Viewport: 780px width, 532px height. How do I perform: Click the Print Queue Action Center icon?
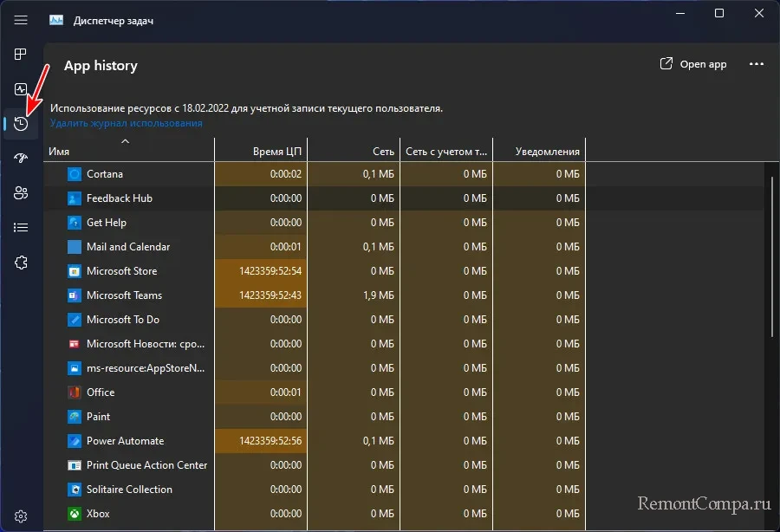75,465
